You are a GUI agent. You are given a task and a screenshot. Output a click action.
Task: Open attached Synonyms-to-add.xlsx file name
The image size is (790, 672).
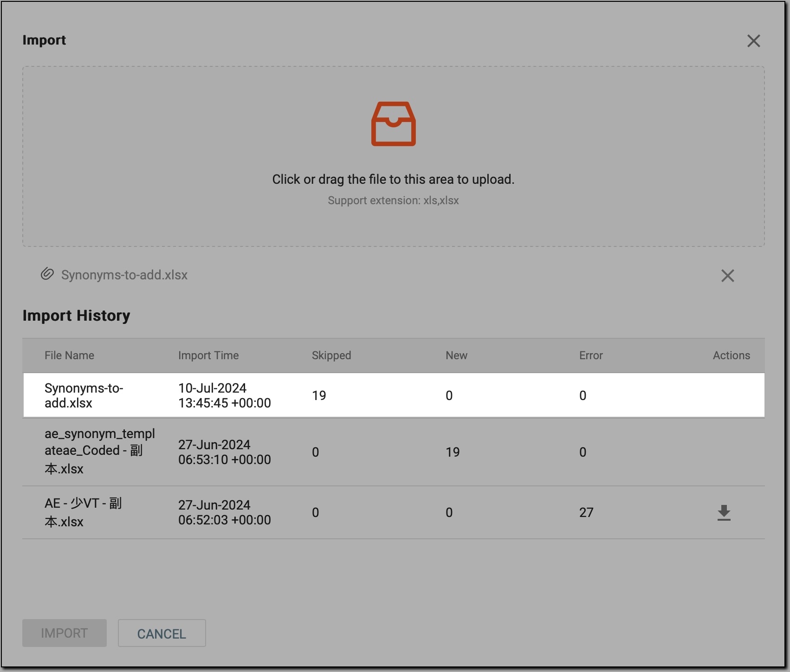click(x=124, y=275)
